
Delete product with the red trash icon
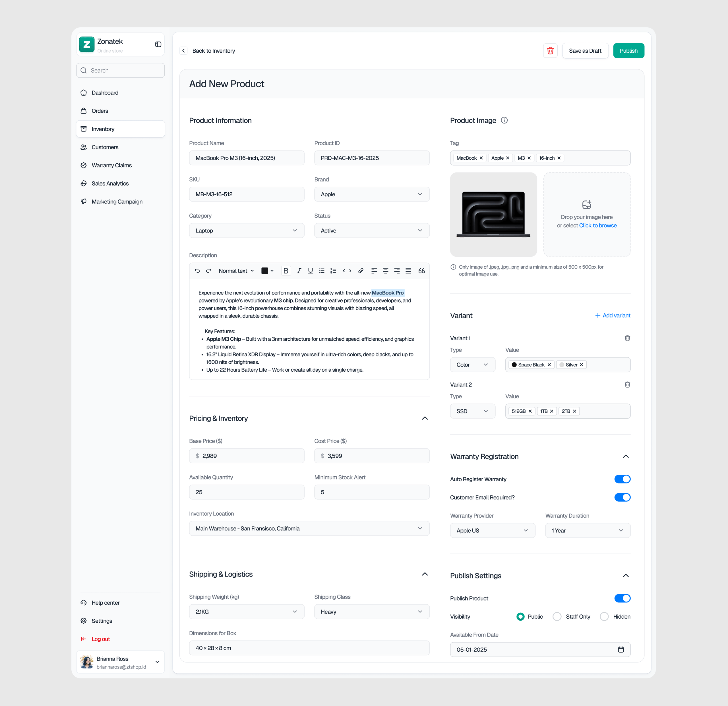point(550,51)
